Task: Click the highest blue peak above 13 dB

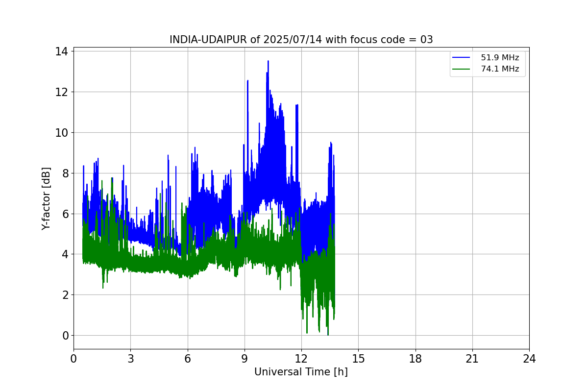Action: [x=268, y=62]
